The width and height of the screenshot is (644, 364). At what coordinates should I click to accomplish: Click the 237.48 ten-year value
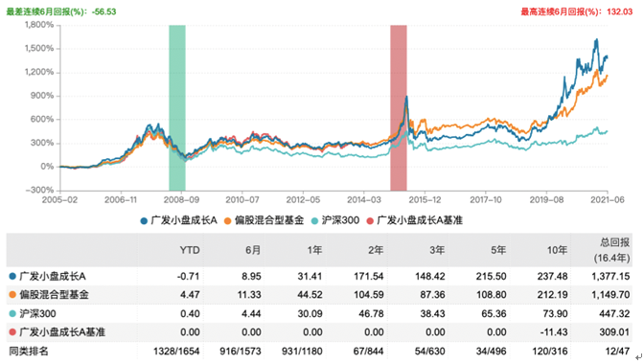click(x=552, y=277)
